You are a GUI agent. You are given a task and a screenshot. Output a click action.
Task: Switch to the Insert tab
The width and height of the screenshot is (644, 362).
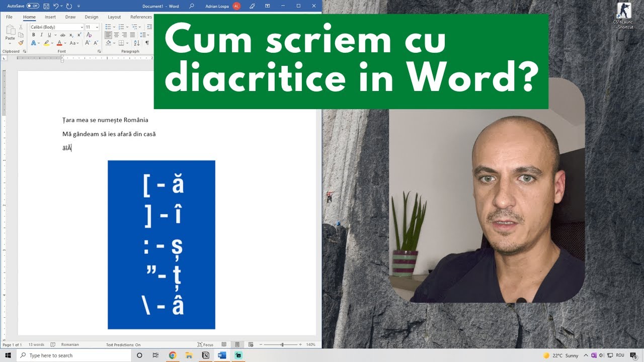(x=50, y=17)
